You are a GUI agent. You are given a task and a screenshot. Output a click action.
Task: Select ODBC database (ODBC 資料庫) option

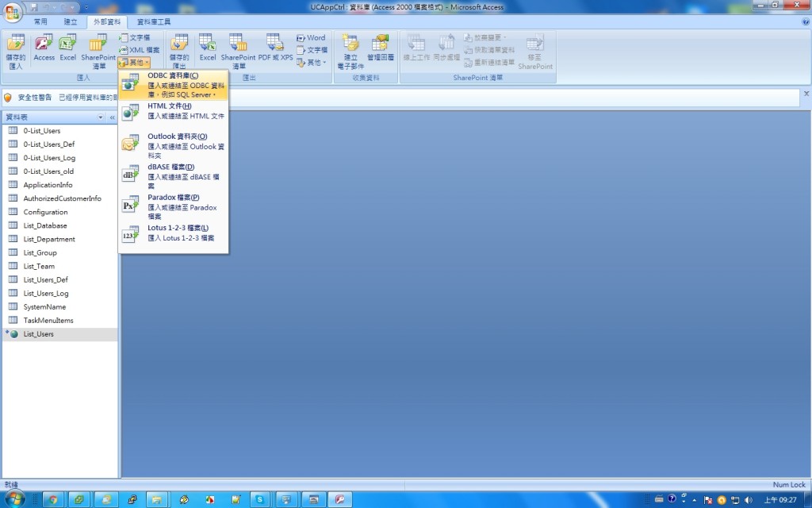point(174,84)
